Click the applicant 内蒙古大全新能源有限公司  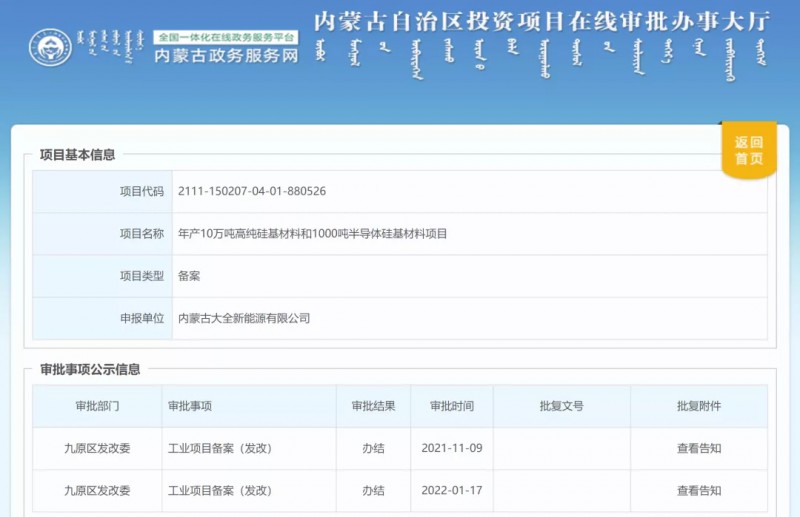point(244,318)
